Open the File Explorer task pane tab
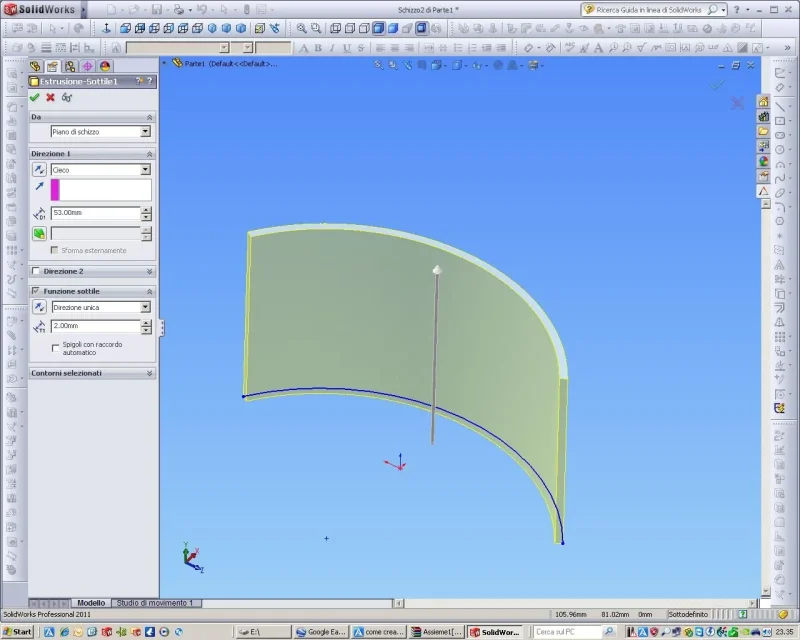The image size is (800, 640). tap(763, 132)
